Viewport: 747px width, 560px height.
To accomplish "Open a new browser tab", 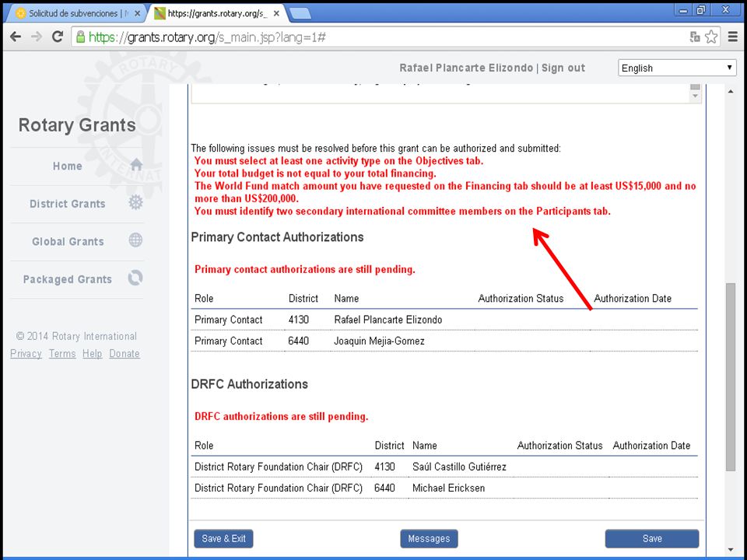I will (300, 14).
